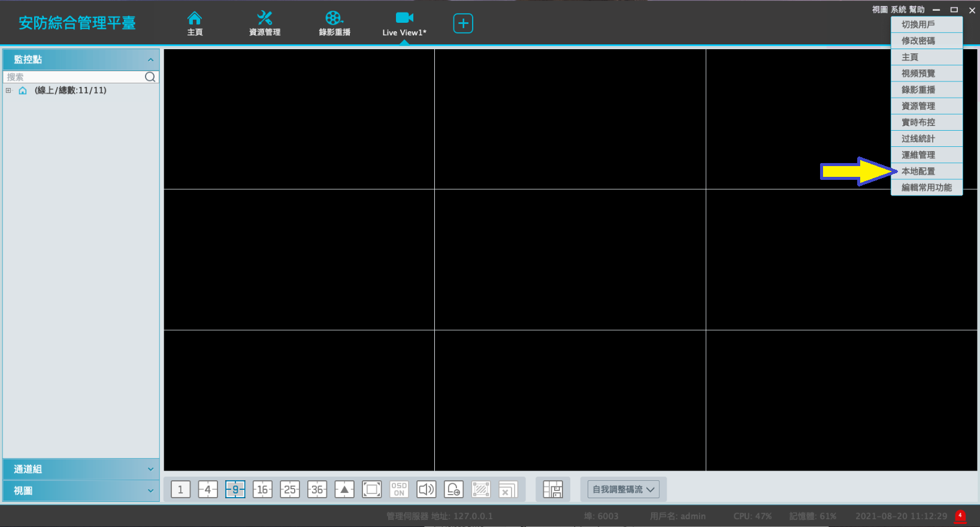Image resolution: width=980 pixels, height=527 pixels.
Task: Click the full screen view icon
Action: 371,489
